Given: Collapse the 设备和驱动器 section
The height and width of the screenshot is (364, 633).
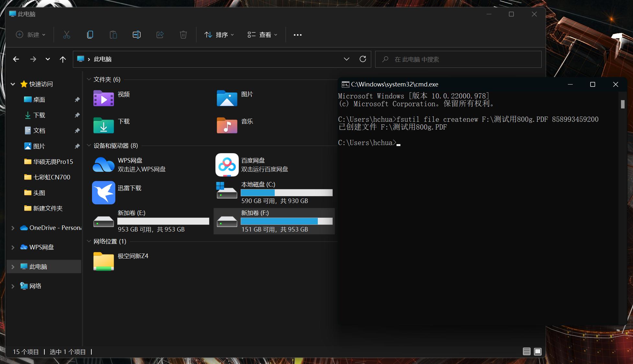Looking at the screenshot, I should point(89,146).
